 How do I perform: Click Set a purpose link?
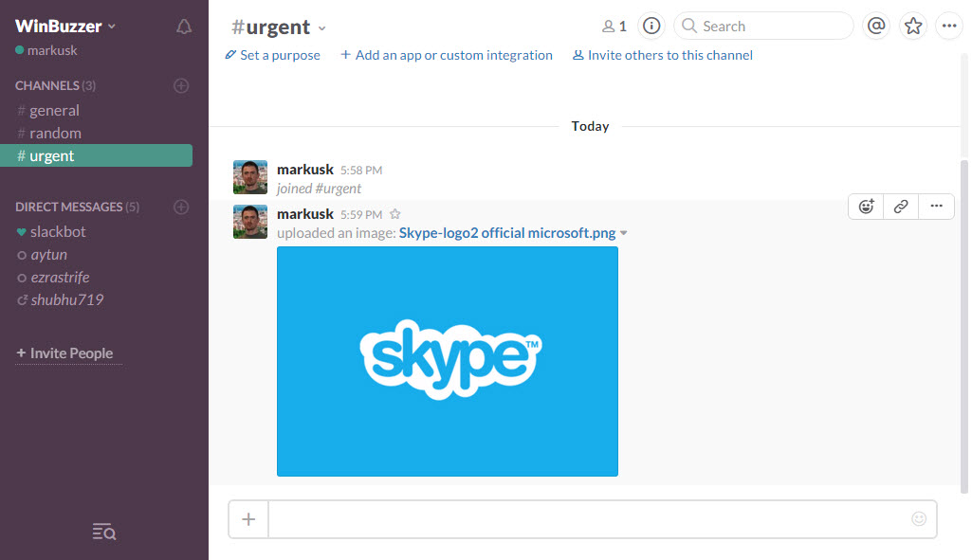click(273, 55)
